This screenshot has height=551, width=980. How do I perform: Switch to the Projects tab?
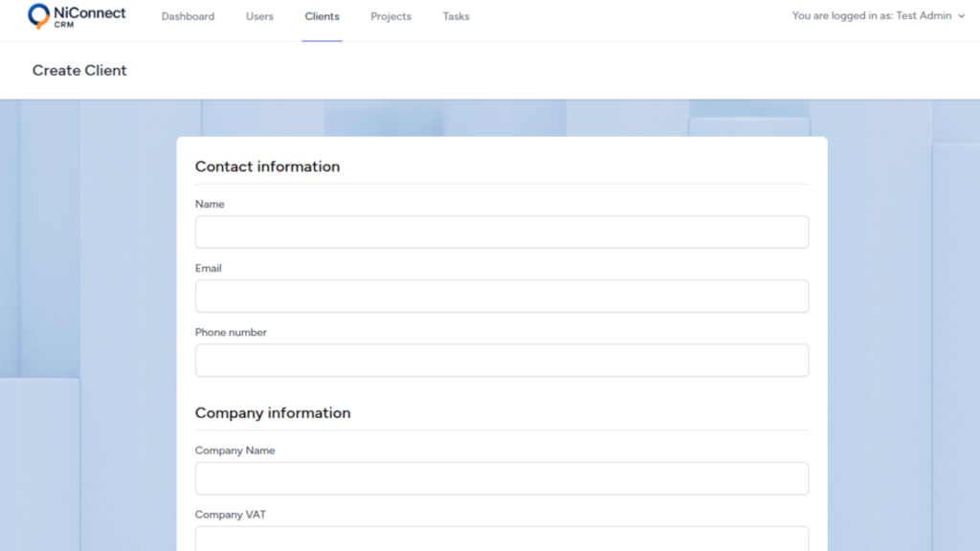(390, 16)
